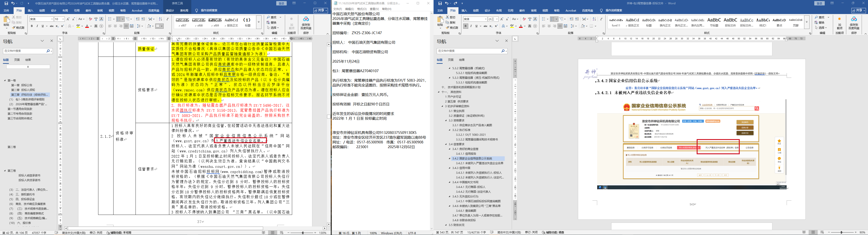Open 宋体 font dropdown in 中国石油 Word window
Image resolution: width=868 pixels, height=235 pixels.
(x=52, y=19)
